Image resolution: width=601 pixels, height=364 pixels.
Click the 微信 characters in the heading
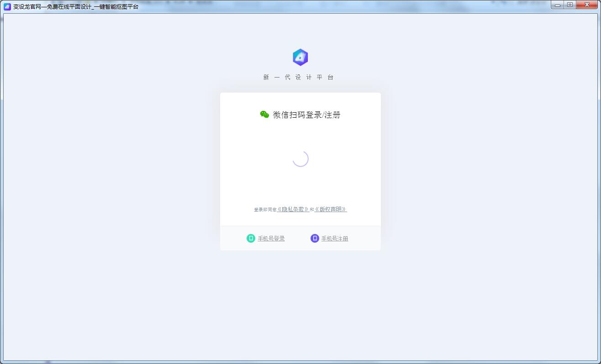[281, 115]
